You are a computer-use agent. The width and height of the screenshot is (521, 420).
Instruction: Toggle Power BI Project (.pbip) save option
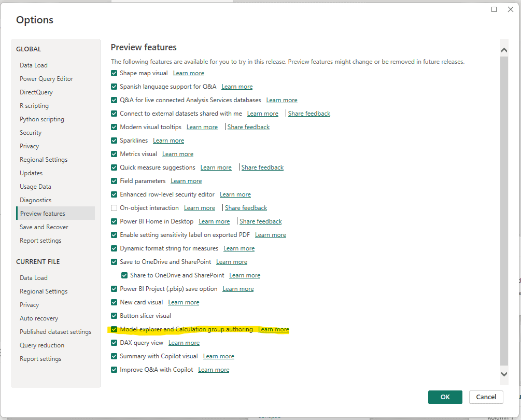coord(114,289)
